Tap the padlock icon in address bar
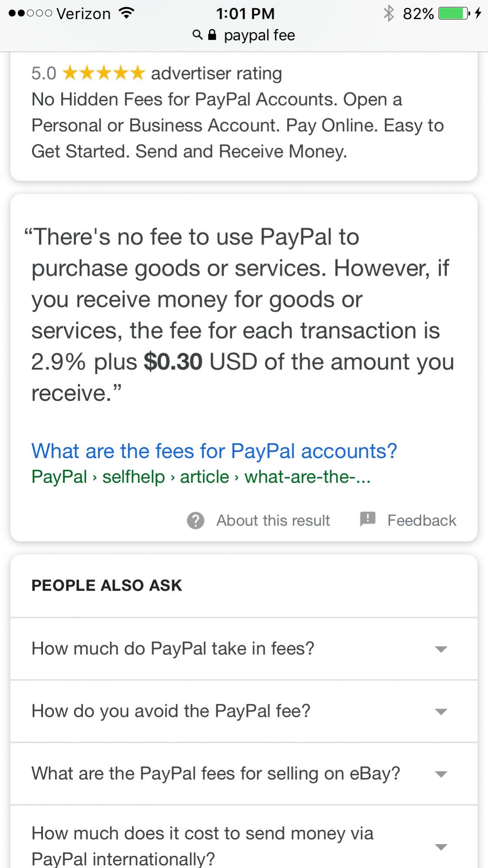 [x=212, y=35]
